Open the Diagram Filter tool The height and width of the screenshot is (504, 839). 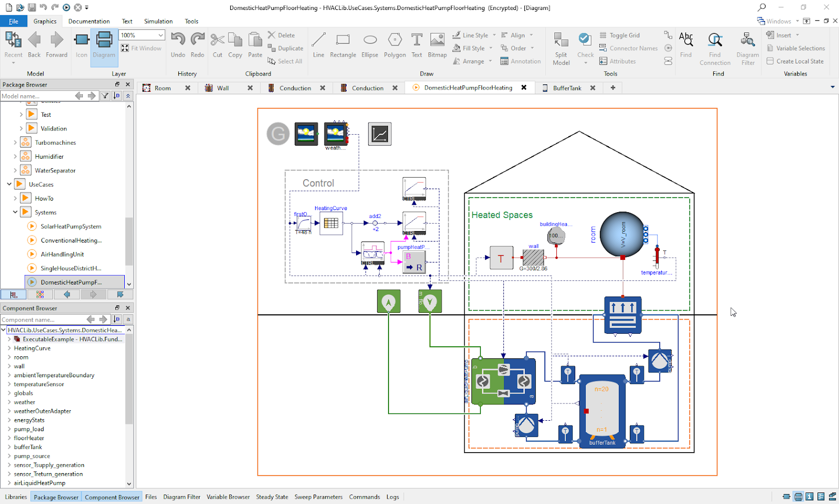tap(748, 48)
